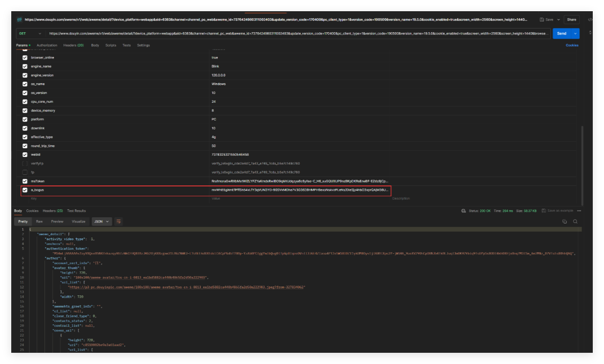Image resolution: width=604 pixels, height=364 pixels.
Task: Click the avatar URL link in response line 12
Action: tap(187, 287)
